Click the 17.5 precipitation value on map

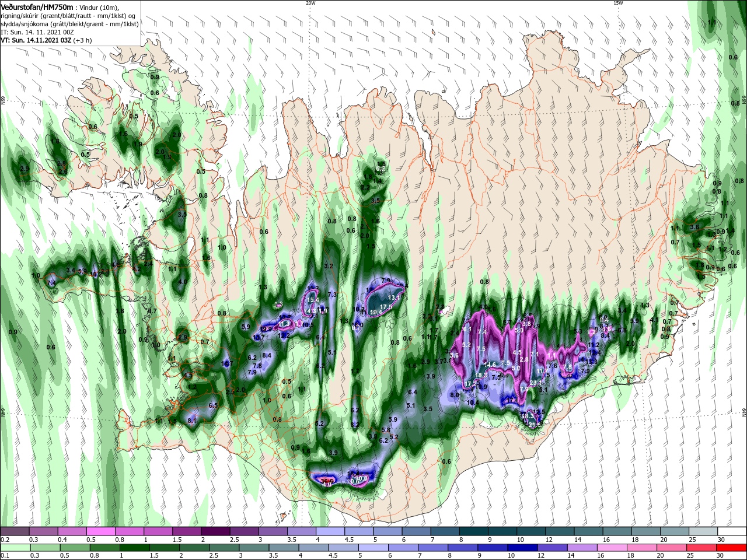[386, 307]
